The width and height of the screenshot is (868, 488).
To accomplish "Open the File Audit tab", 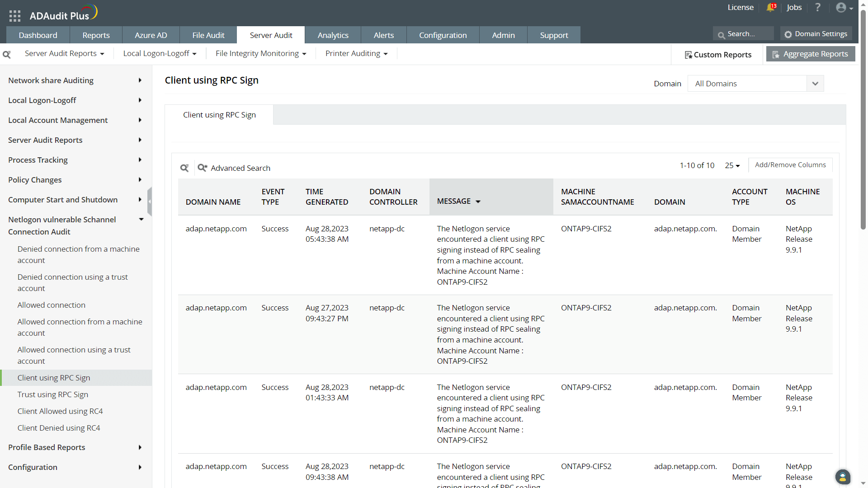I will tap(208, 35).
